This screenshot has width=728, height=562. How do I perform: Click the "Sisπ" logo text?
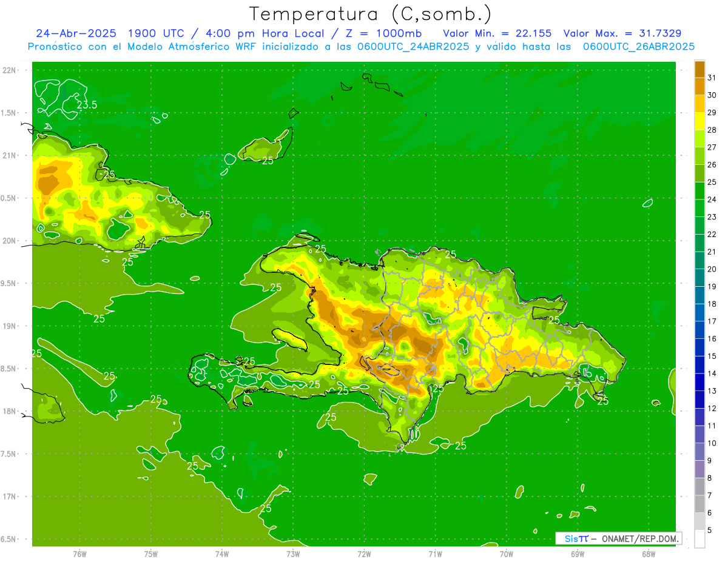click(x=576, y=538)
